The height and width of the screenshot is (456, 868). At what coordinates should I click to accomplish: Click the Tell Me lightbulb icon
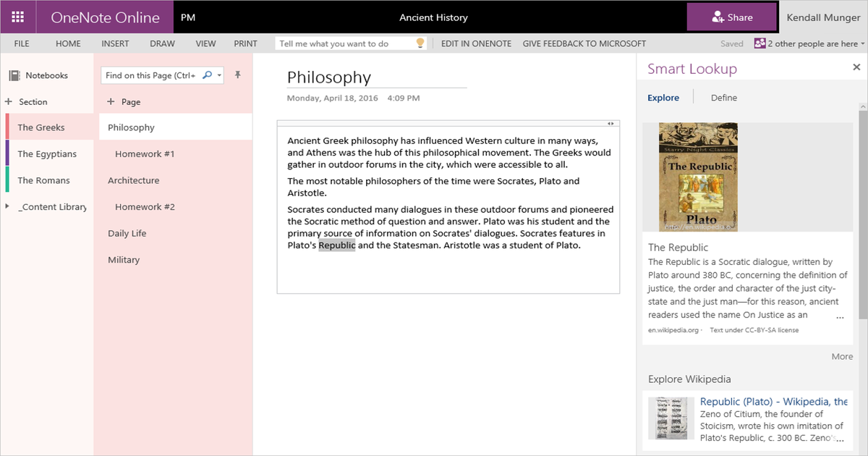[420, 43]
